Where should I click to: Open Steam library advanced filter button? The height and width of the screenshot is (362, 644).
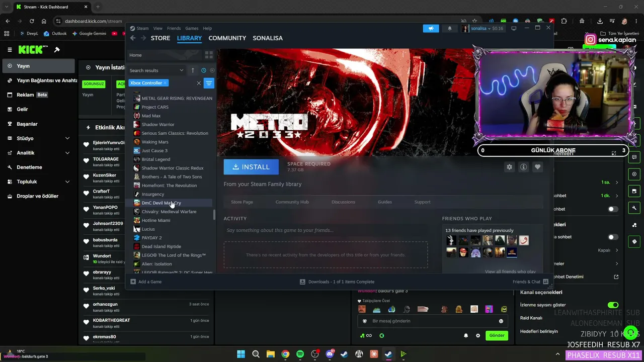(209, 83)
